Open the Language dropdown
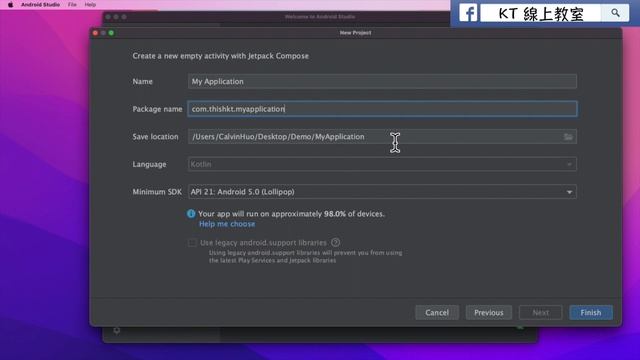The width and height of the screenshot is (640, 360). (382, 164)
